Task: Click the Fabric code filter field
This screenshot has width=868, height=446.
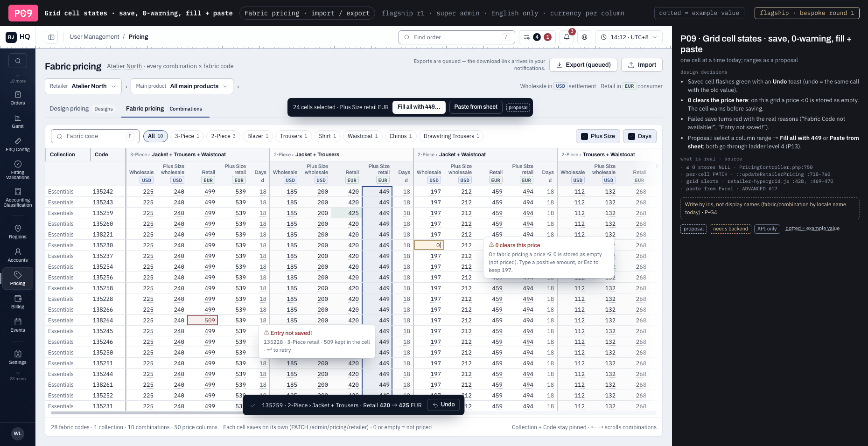Action: click(x=95, y=136)
